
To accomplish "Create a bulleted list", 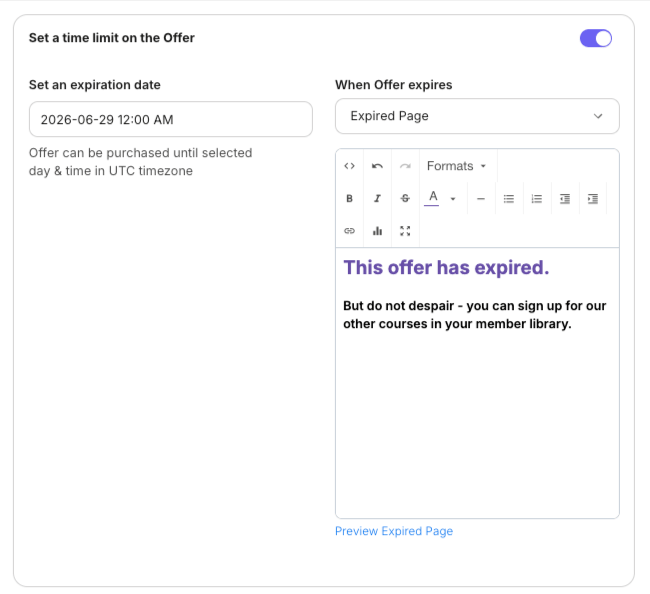I will (x=509, y=199).
